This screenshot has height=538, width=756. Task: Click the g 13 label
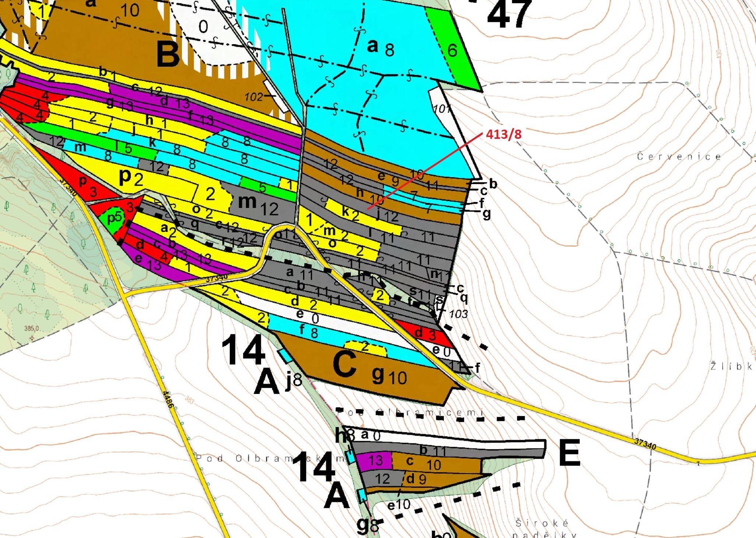(x=119, y=104)
